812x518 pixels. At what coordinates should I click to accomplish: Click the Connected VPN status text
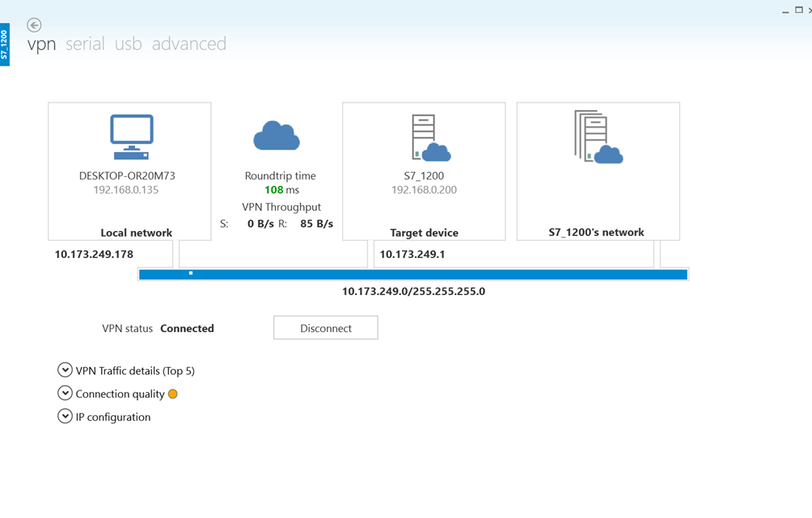[187, 329]
